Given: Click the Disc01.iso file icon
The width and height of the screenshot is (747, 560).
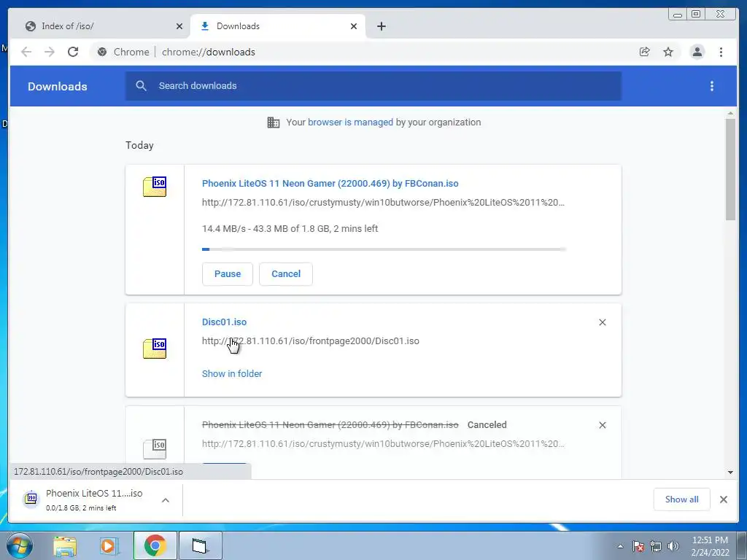Looking at the screenshot, I should [155, 348].
